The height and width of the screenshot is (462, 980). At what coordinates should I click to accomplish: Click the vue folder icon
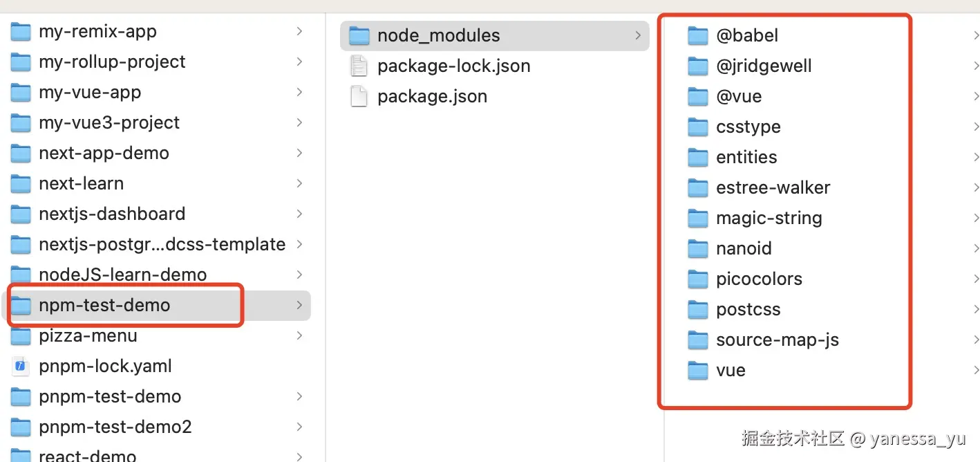pyautogui.click(x=698, y=370)
